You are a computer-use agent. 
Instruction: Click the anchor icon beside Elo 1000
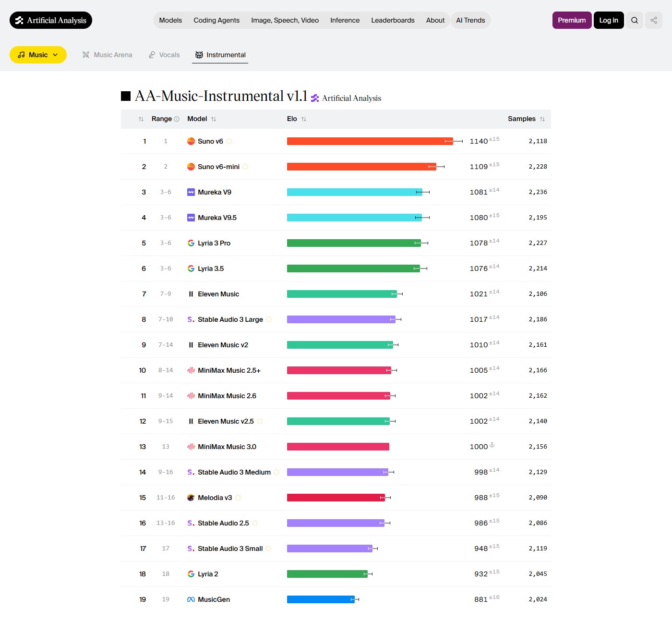[x=492, y=445]
